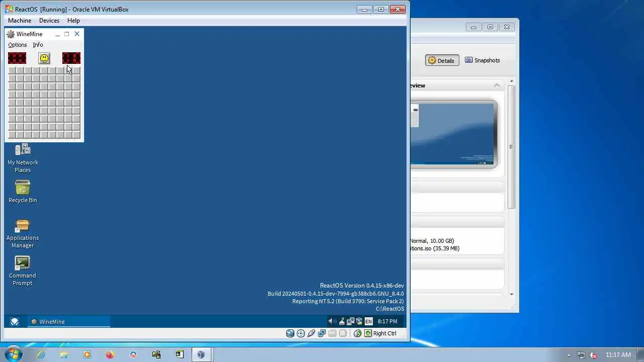This screenshot has height=362, width=644.
Task: Click the Windows network tray icon
Action: click(581, 355)
